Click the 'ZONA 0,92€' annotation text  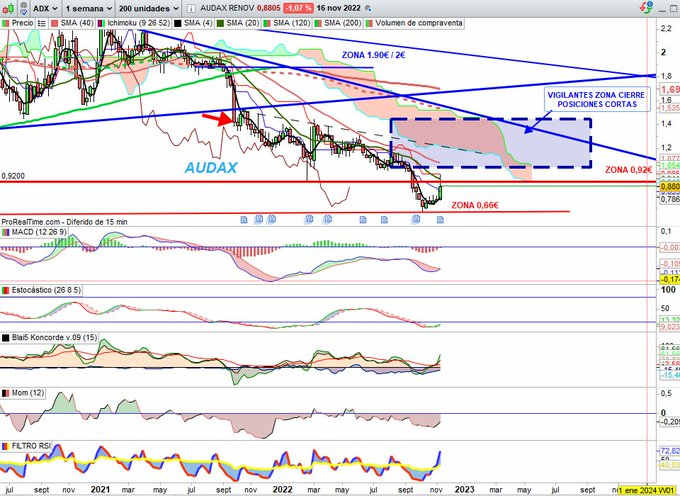click(628, 170)
